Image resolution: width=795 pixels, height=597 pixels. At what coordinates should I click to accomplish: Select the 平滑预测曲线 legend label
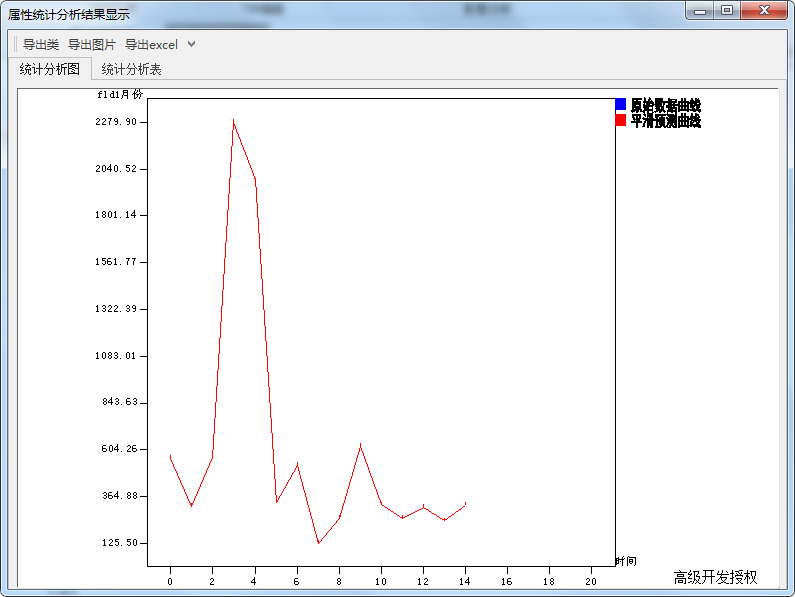(666, 120)
